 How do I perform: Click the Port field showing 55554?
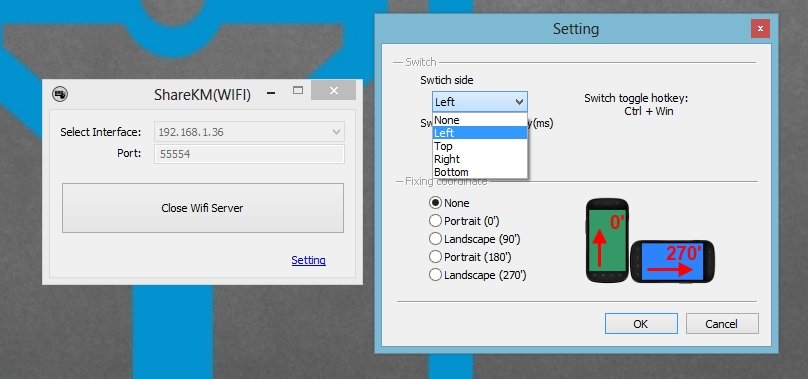[249, 154]
